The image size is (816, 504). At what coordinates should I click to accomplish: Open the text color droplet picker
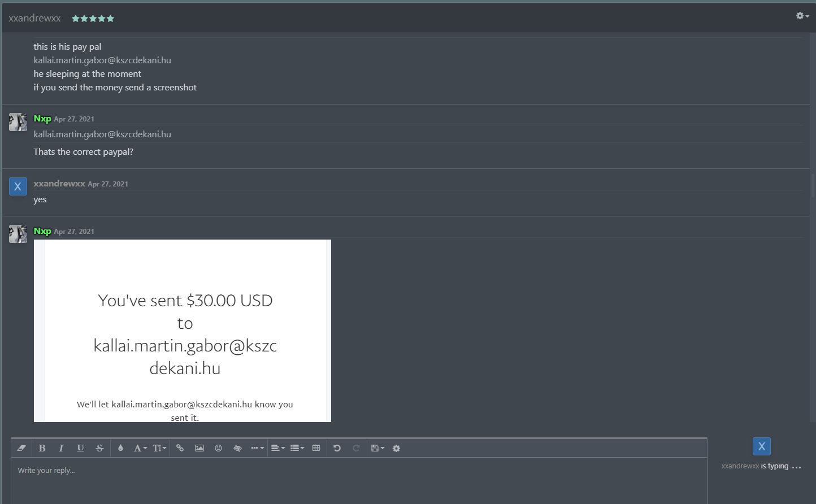[120, 448]
